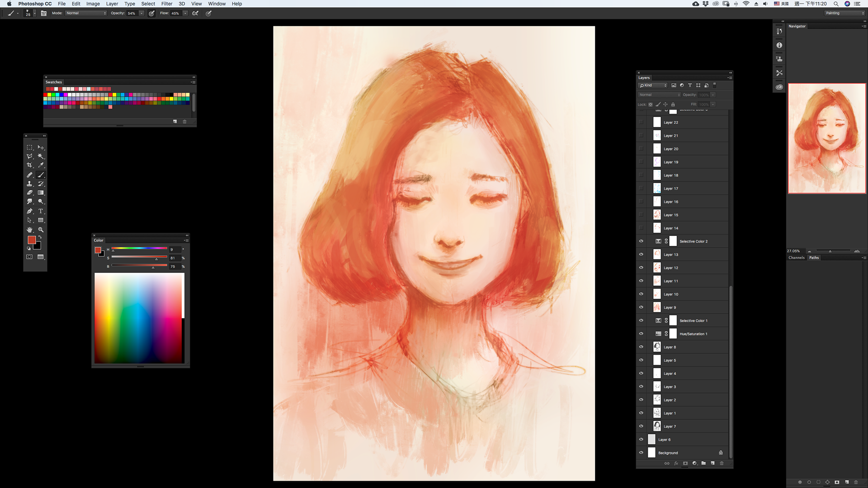Image resolution: width=868 pixels, height=488 pixels.
Task: Create new layer via Layers panel icon
Action: point(712,463)
